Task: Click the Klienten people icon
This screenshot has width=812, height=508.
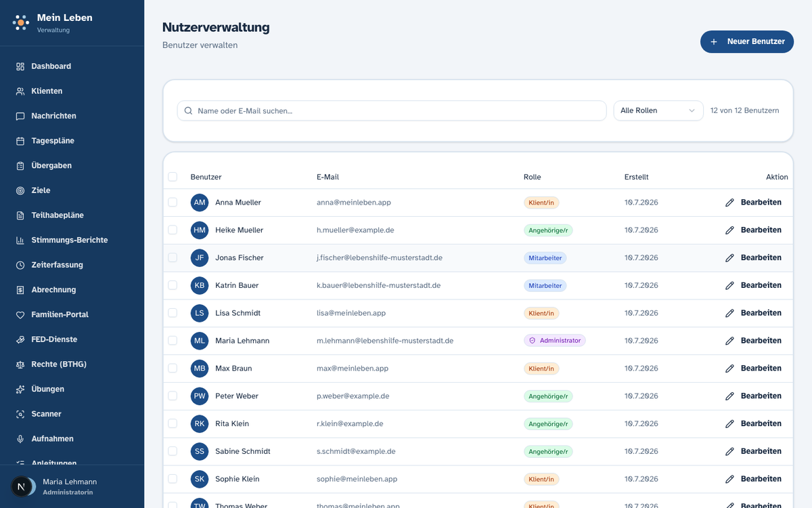Action: 20,91
